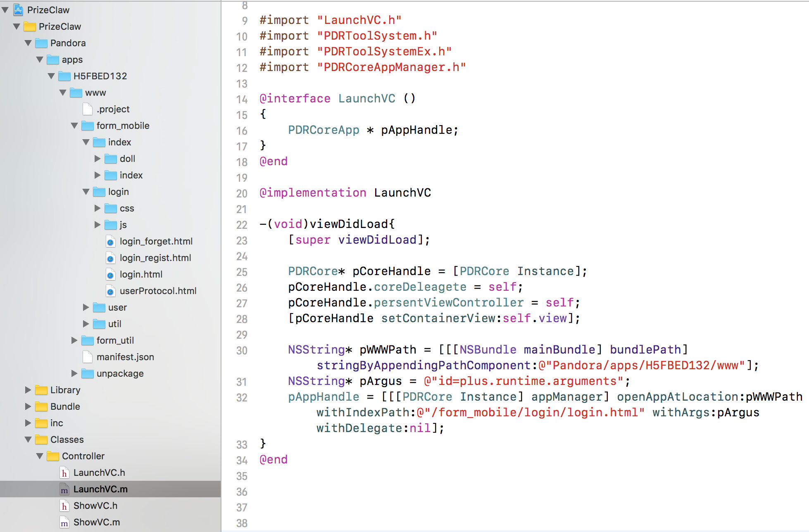The image size is (809, 532).
Task: Click the 'PDRToolSystemEx.h' import string
Action: 384,51
